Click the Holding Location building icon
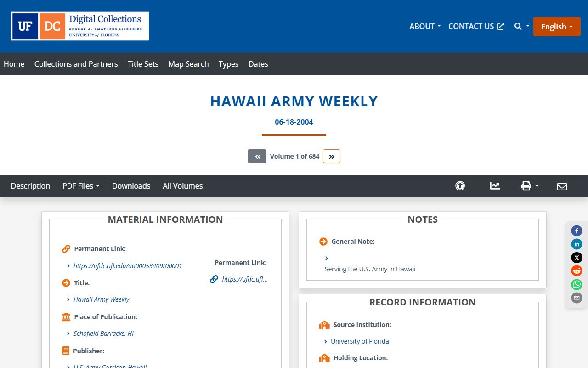 pyautogui.click(x=324, y=358)
